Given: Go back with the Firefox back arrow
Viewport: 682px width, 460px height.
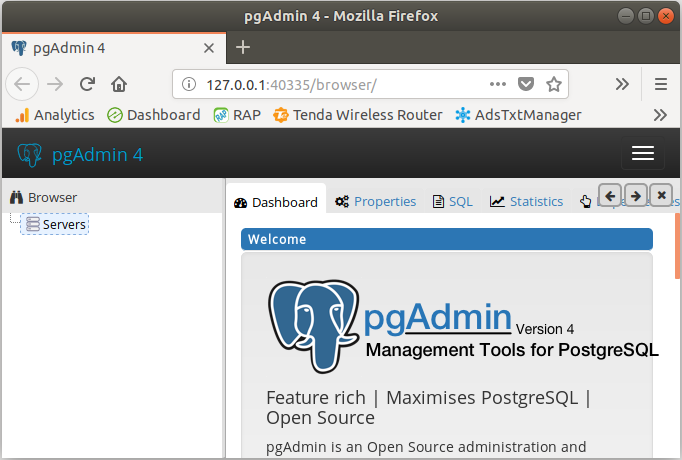Looking at the screenshot, I should (22, 84).
